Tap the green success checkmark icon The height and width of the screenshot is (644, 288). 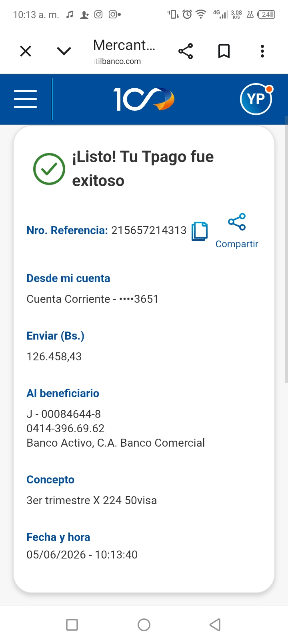pos(49,169)
